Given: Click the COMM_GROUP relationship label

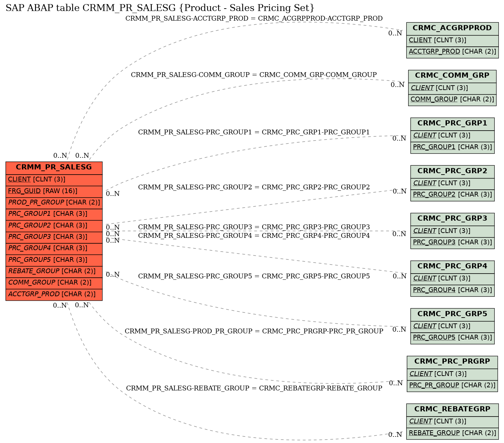Looking at the screenshot, I should click(x=254, y=75).
